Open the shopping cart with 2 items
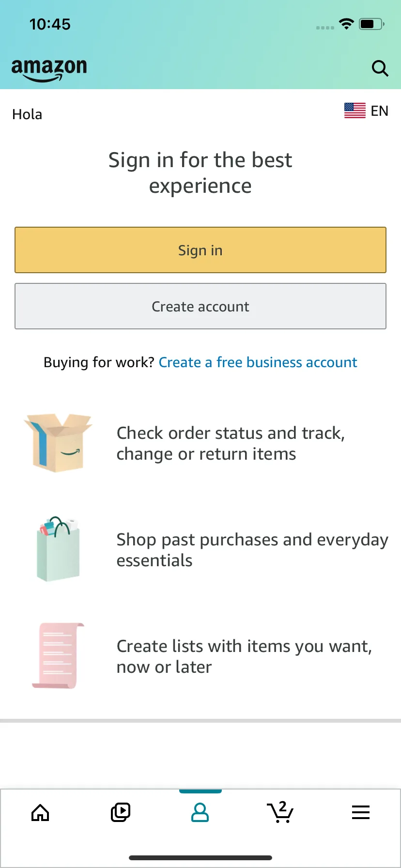Image resolution: width=401 pixels, height=868 pixels. click(x=280, y=812)
